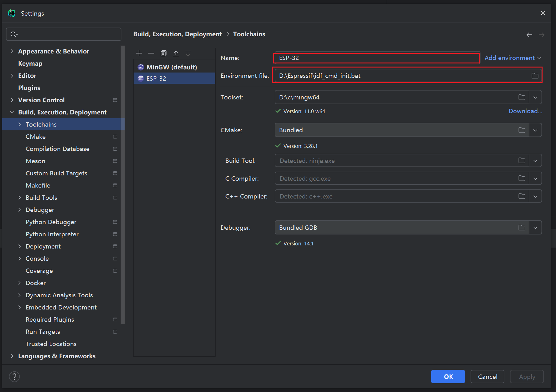The image size is (556, 392).
Task: Open the Debugger dropdown arrow
Action: click(x=535, y=228)
